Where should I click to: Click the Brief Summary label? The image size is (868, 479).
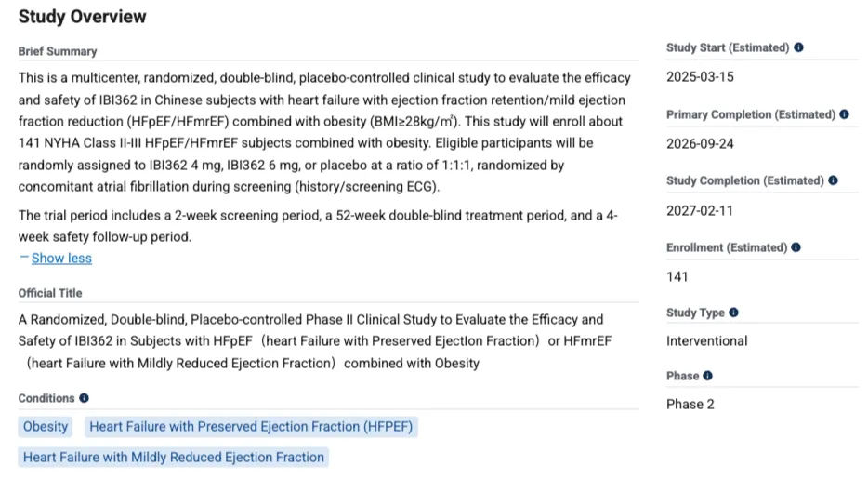click(x=58, y=51)
